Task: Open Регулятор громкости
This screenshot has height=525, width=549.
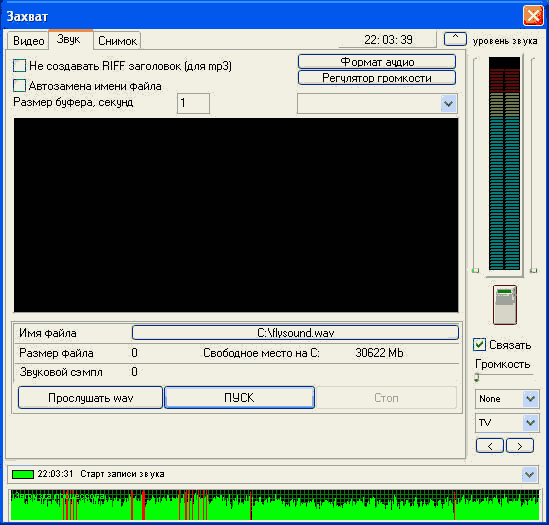Action: [377, 78]
